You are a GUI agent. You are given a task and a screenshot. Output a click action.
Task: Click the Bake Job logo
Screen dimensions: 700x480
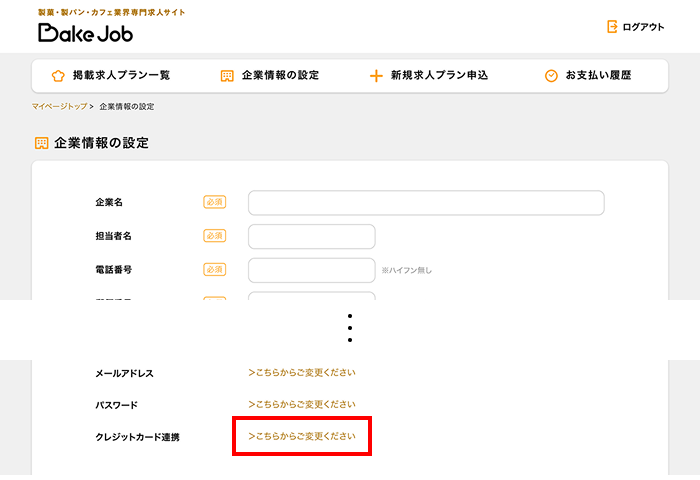(85, 32)
